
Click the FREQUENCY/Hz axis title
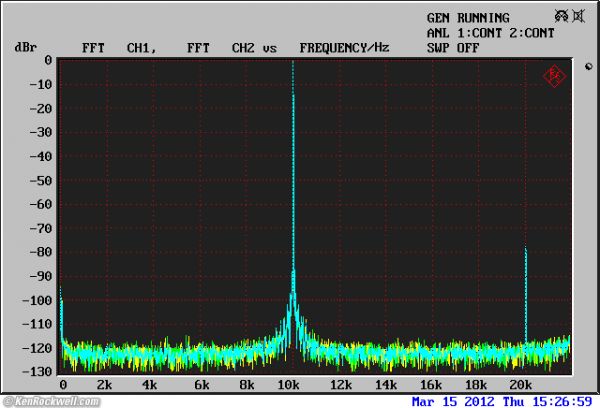[344, 48]
